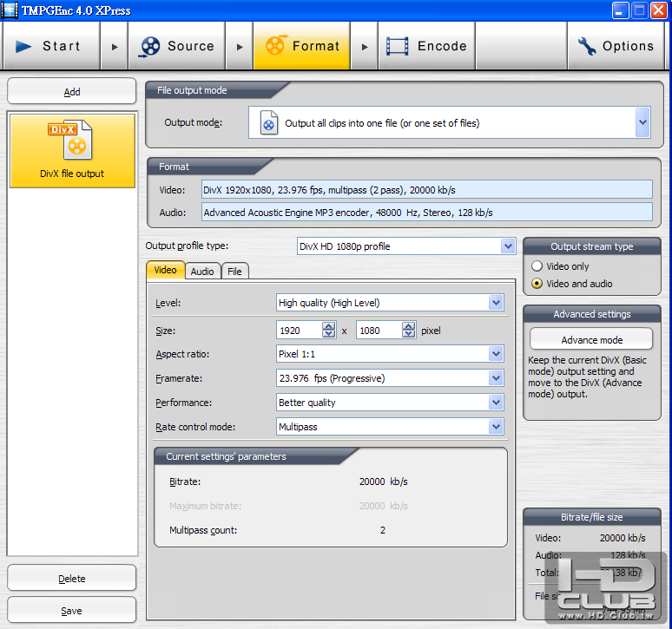Close the TMPGEnc window
The width and height of the screenshot is (672, 629).
pyautogui.click(x=659, y=10)
